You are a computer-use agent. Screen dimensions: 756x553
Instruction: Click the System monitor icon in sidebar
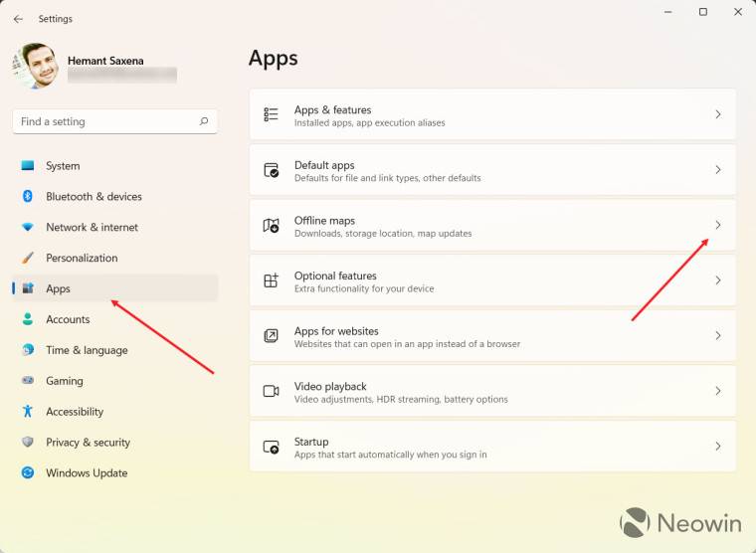[28, 165]
